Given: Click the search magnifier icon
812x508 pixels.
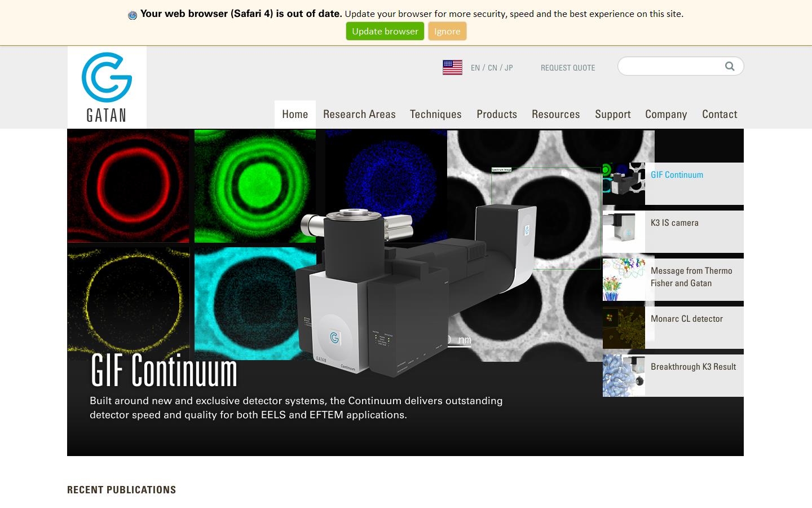Looking at the screenshot, I should tap(730, 66).
